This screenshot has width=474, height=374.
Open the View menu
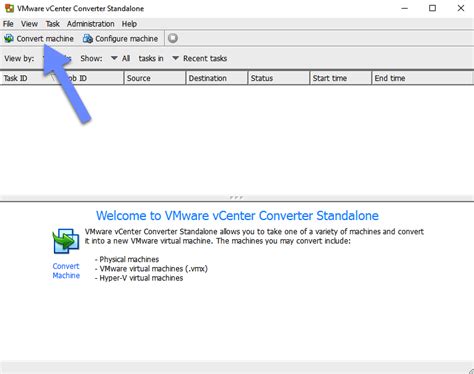(29, 24)
